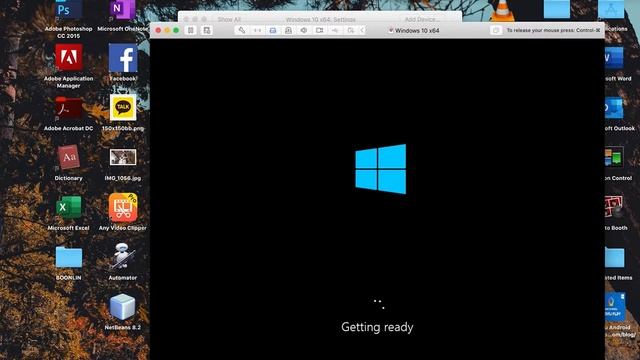Click Add Device in the Settings window

point(422,19)
